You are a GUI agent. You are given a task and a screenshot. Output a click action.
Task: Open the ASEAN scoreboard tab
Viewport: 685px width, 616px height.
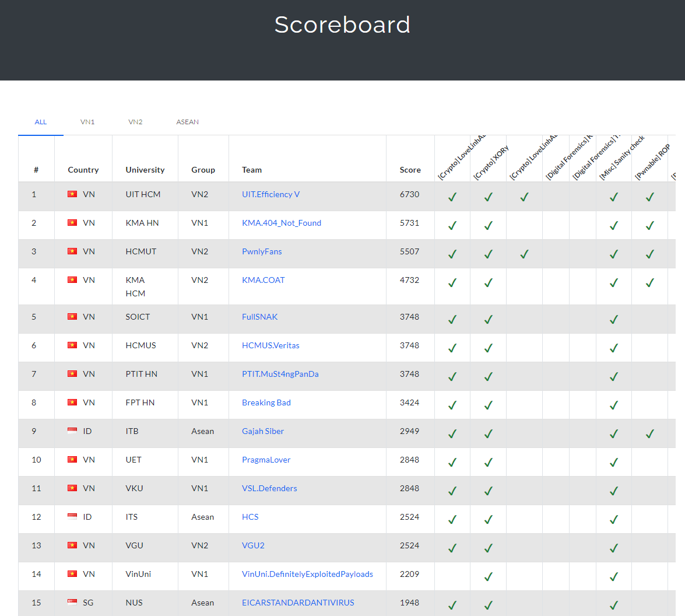(187, 122)
